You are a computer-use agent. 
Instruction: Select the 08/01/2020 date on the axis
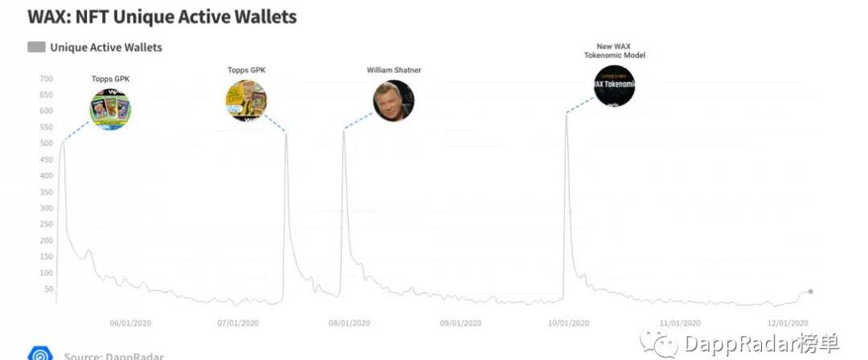(x=349, y=323)
